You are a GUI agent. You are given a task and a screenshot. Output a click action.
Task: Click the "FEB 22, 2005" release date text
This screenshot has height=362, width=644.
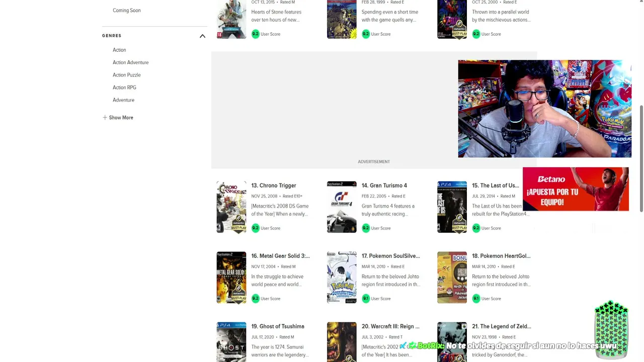coord(374,196)
